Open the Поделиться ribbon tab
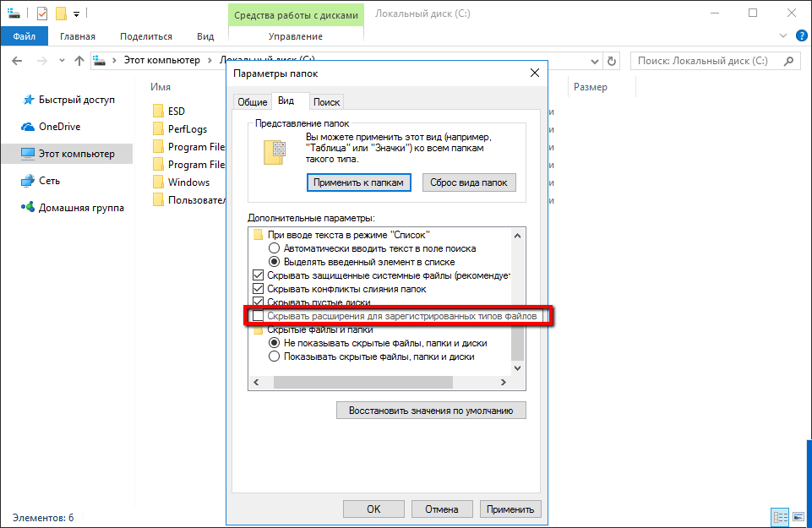812x528 pixels. (x=146, y=36)
